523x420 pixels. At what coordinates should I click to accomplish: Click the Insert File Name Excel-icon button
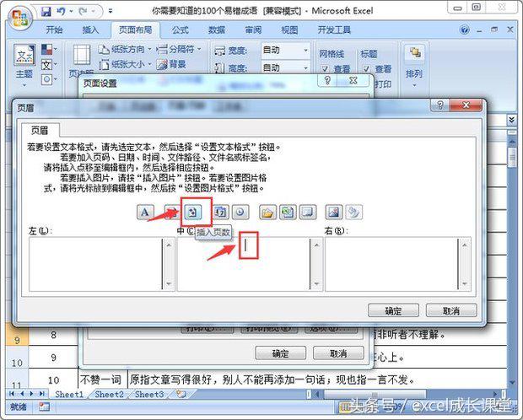288,212
